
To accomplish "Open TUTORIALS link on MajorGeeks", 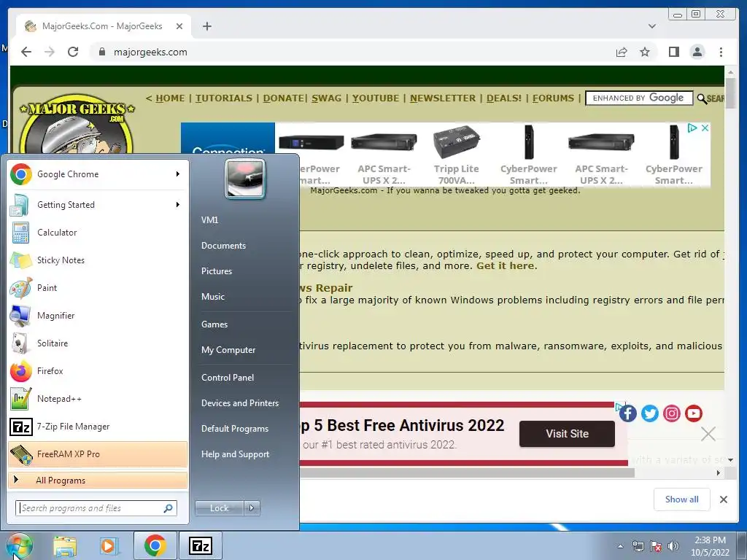I will pos(224,98).
